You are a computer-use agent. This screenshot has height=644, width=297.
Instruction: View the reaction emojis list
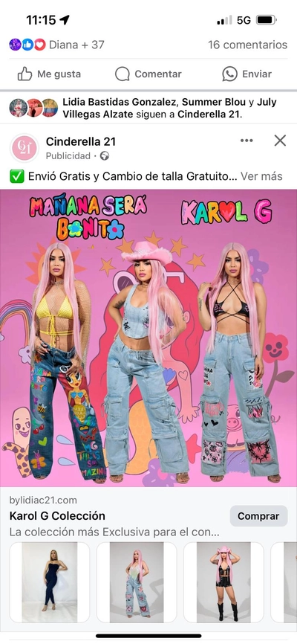[x=27, y=45]
